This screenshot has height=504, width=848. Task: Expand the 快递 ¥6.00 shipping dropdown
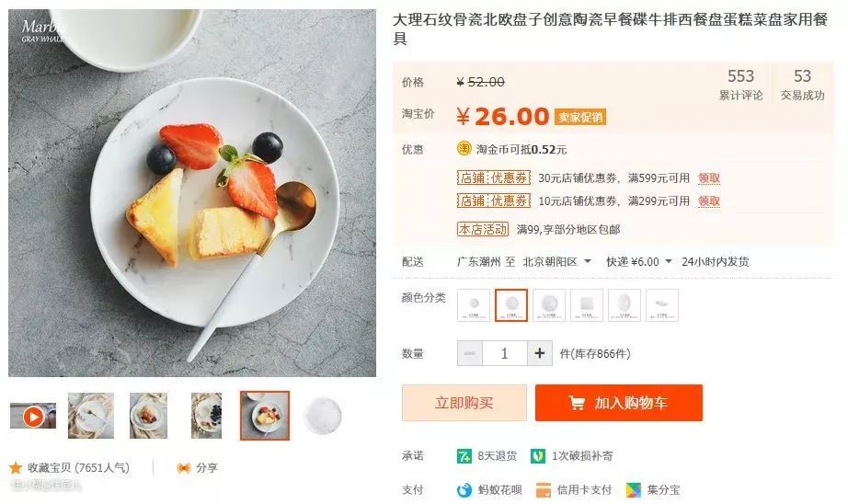point(638,262)
